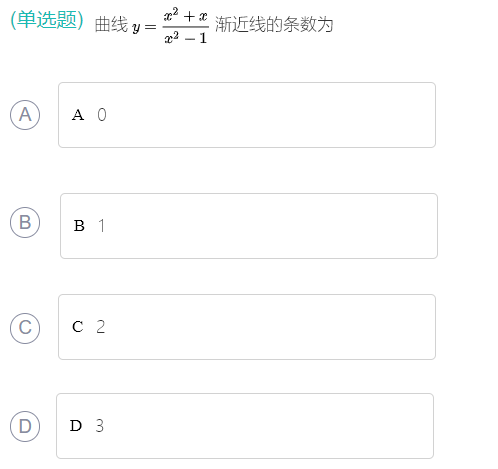Click the 曲线 text in the question
Image resolution: width=498 pixels, height=469 pixels.
[x=111, y=25]
